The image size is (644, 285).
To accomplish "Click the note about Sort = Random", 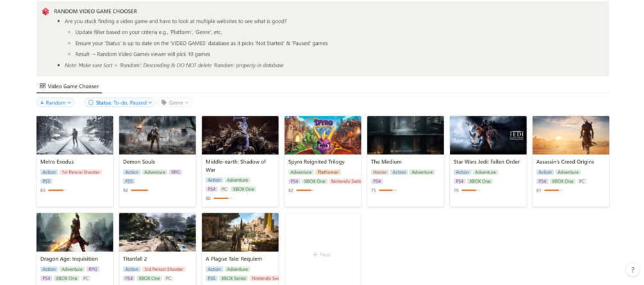I will click(174, 65).
